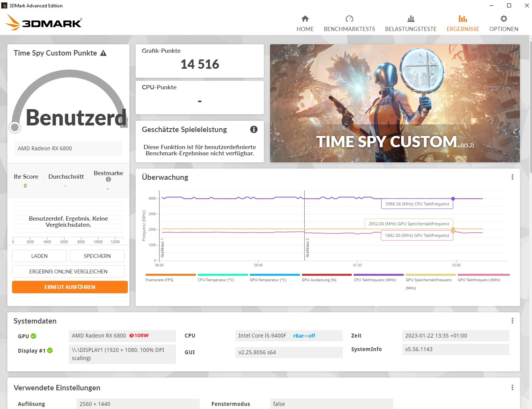Screen dimensions: 532x409
Task: Click the ERNEUT AUSFÜHREN button
Action: tap(70, 287)
